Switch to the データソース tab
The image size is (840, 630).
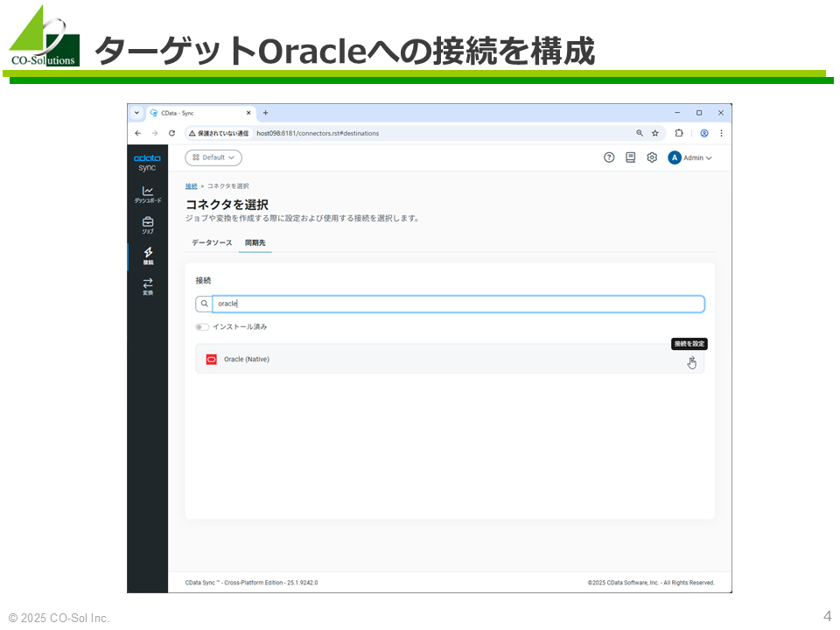(x=212, y=242)
